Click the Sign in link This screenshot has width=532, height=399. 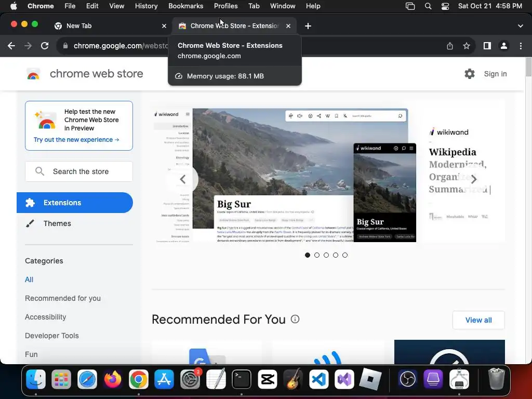point(495,74)
